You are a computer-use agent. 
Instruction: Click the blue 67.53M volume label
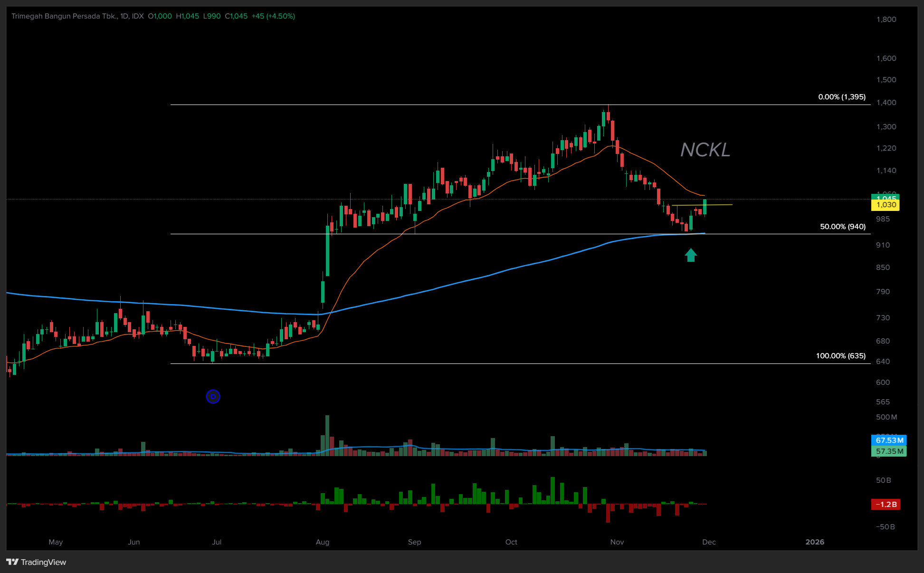[x=889, y=440]
